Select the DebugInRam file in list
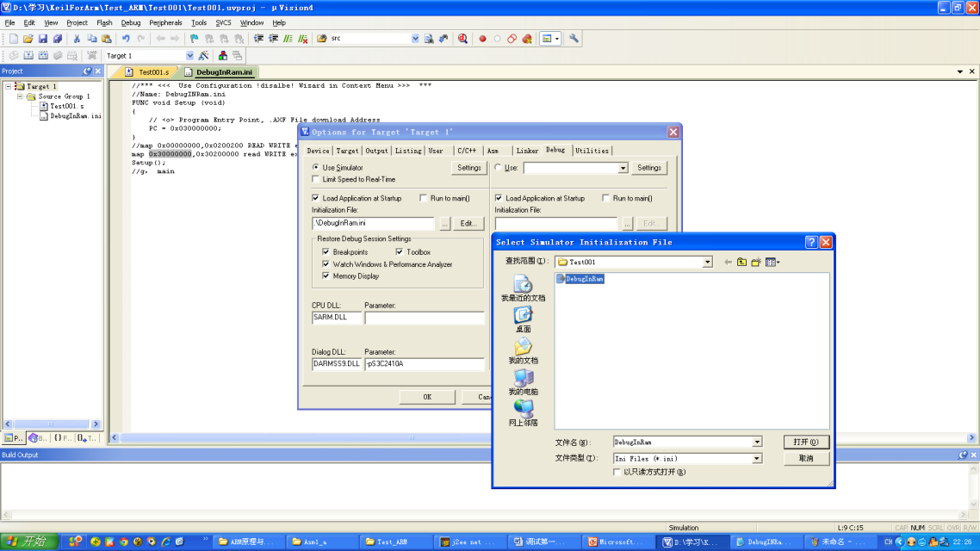This screenshot has height=551, width=980. (580, 279)
